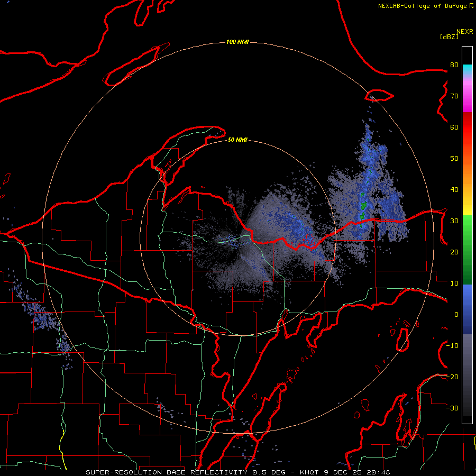Click the 50 NMI range ring label

[x=237, y=140]
